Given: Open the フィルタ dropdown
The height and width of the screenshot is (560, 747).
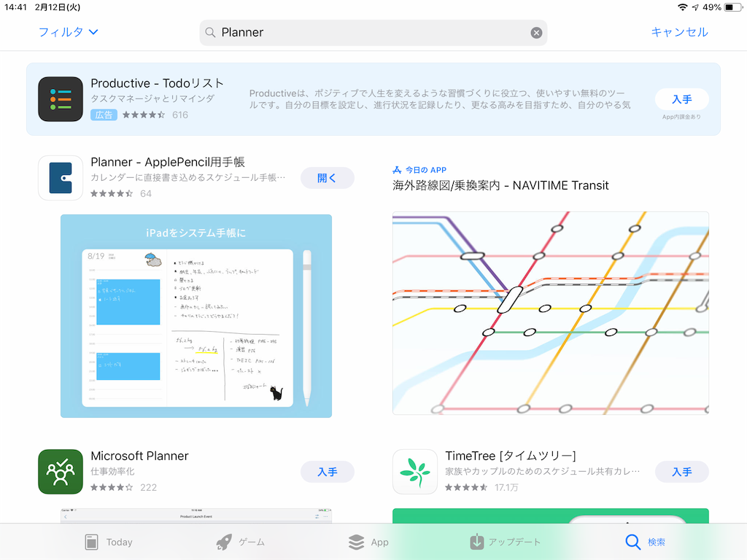Looking at the screenshot, I should [x=68, y=32].
